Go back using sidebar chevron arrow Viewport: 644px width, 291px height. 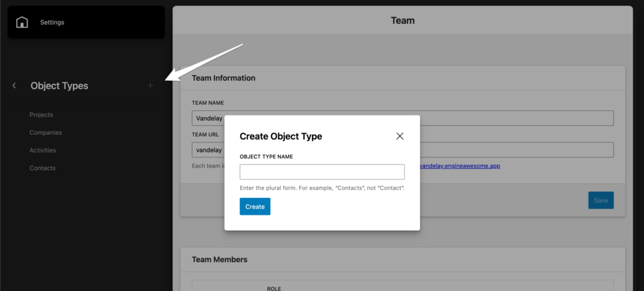14,86
